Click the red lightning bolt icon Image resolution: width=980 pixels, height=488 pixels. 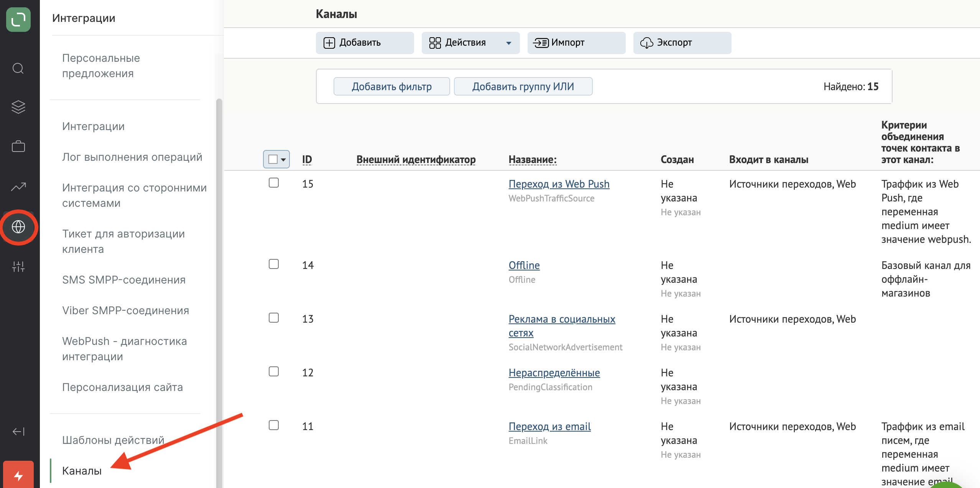coord(18,476)
